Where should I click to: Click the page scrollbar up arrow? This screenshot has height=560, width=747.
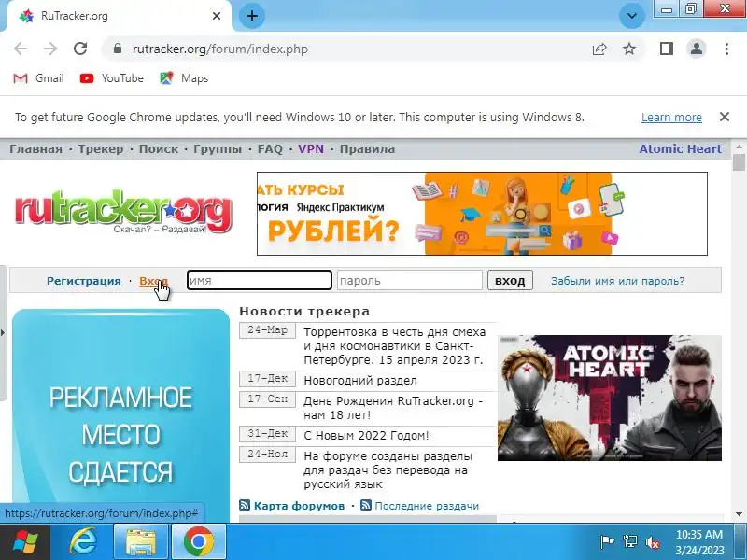pos(739,147)
